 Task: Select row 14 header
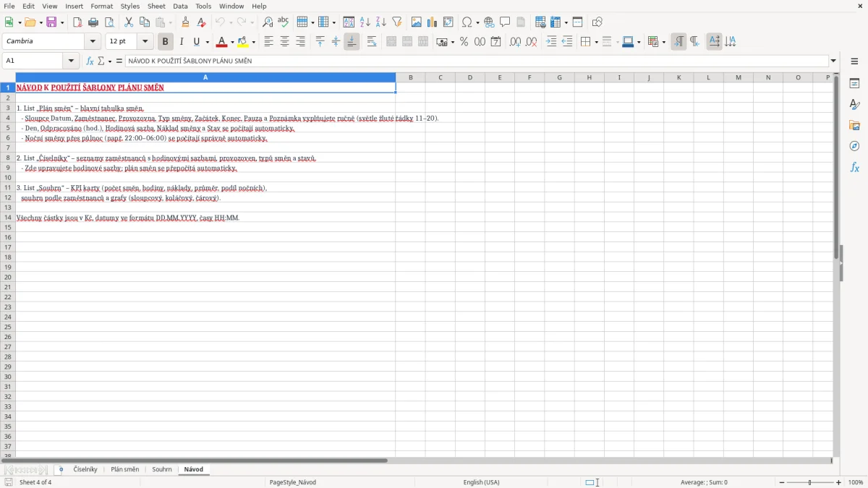tap(8, 217)
